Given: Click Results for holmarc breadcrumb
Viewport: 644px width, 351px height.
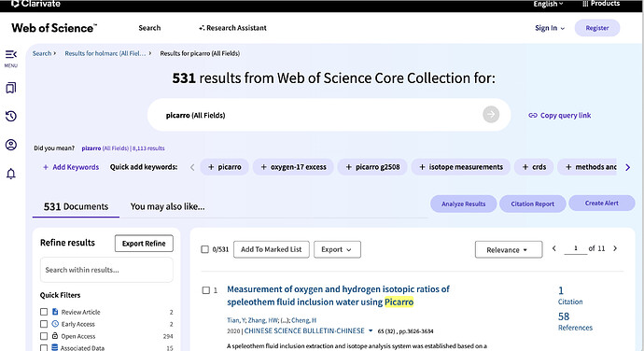Looking at the screenshot, I should click(x=105, y=53).
